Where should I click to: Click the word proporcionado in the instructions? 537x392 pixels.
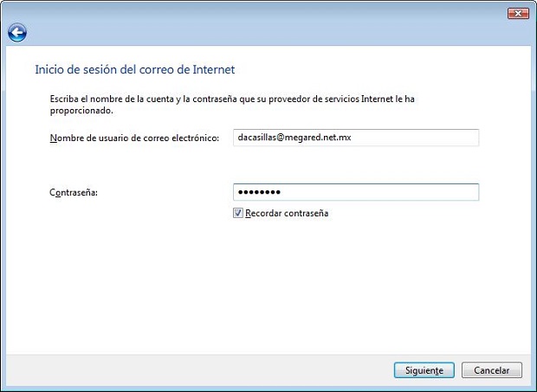(81, 111)
